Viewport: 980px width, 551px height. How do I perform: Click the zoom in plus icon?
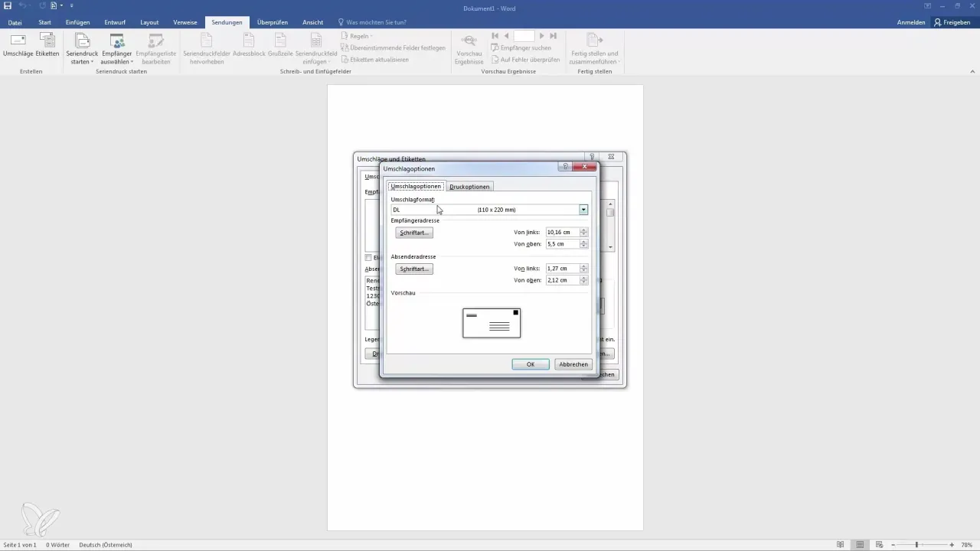pyautogui.click(x=952, y=544)
